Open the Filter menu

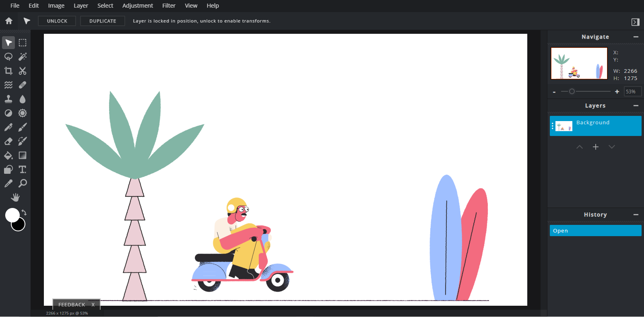click(x=169, y=6)
